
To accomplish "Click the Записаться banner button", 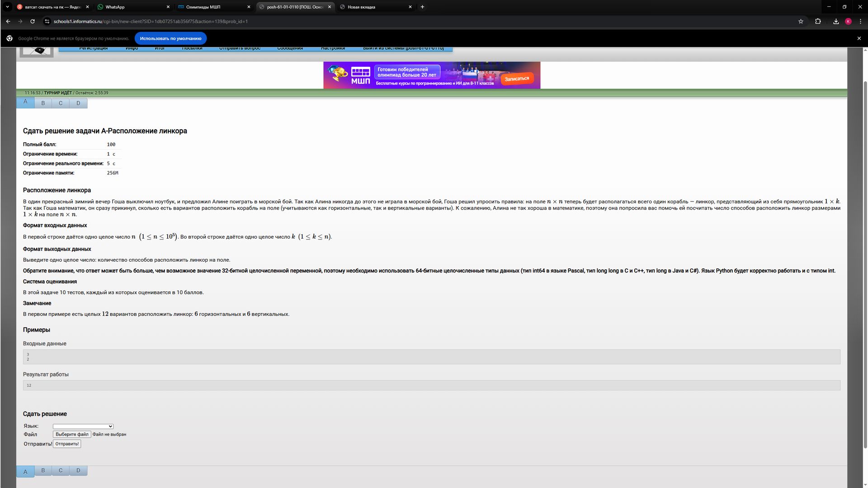I will pos(517,79).
